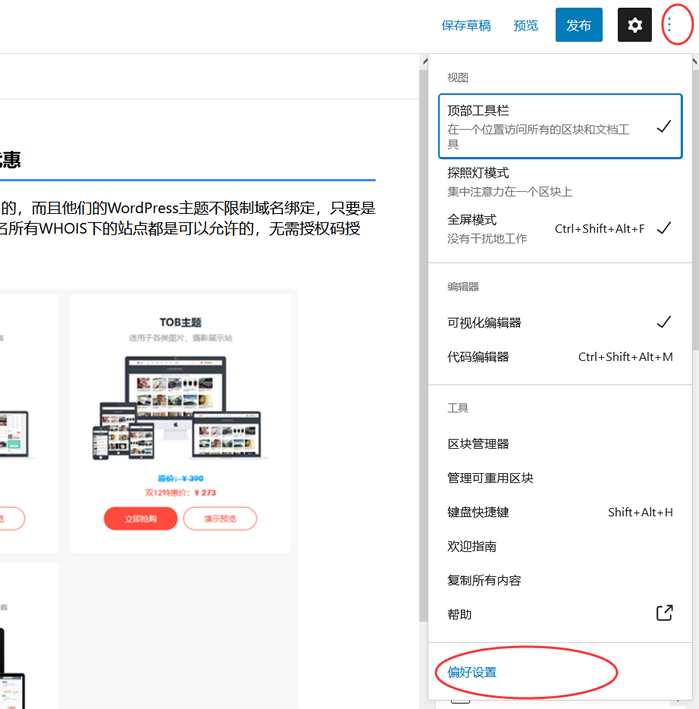
Task: Open the three-dot options menu
Action: (x=669, y=24)
